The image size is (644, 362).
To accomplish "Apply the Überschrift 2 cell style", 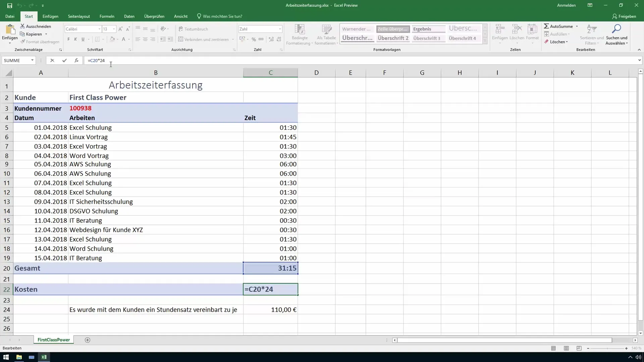I will click(393, 38).
